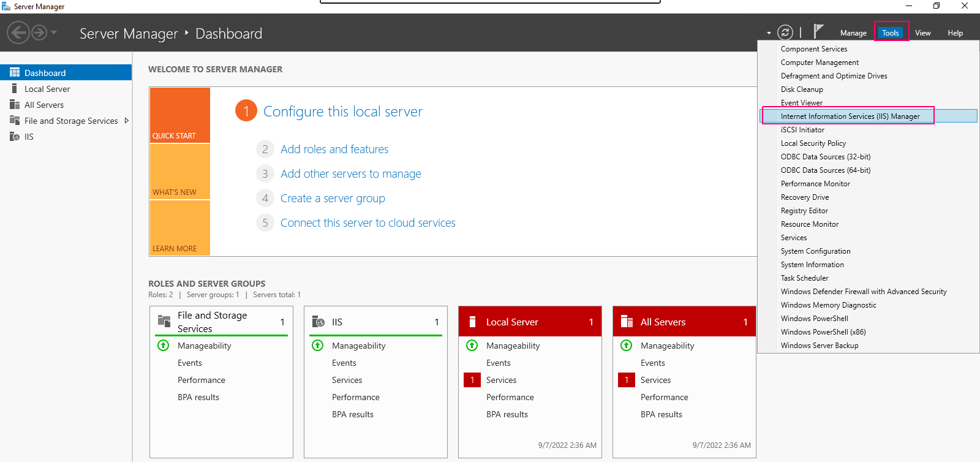Click the Local Server sidebar icon
This screenshot has height=462, width=980.
pyautogui.click(x=15, y=89)
